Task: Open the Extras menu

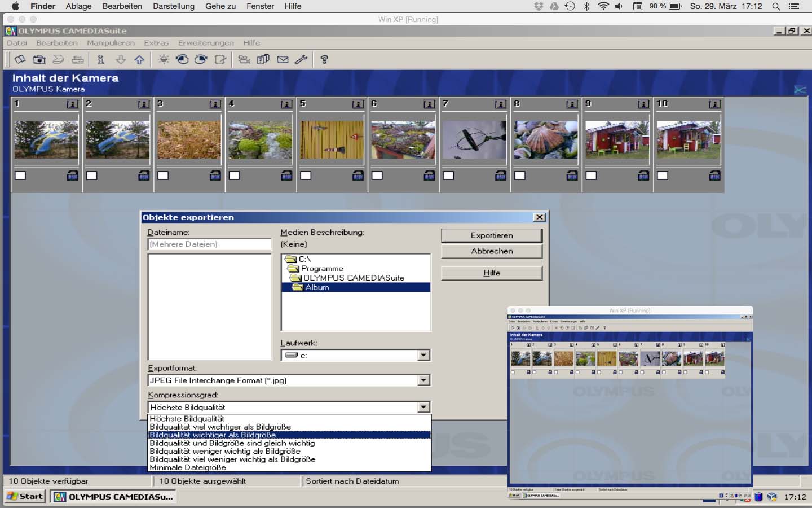Action: (156, 43)
